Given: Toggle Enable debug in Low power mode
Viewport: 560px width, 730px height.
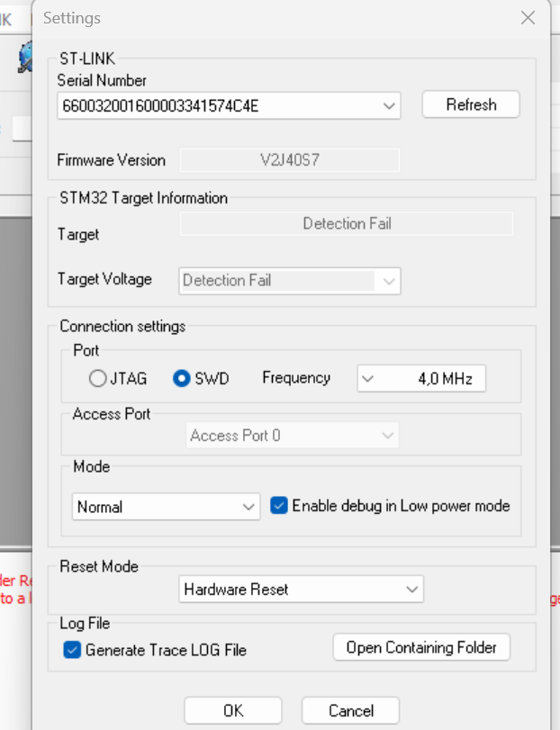Looking at the screenshot, I should [x=390, y=506].
